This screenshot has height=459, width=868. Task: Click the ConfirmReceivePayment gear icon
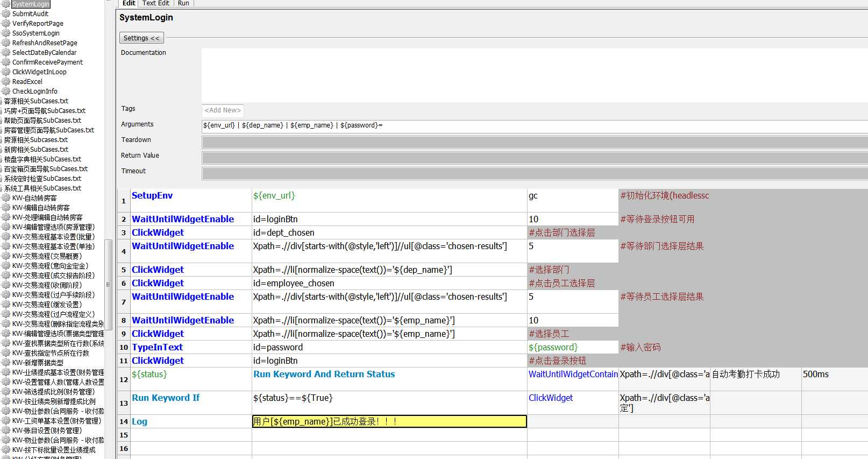pyautogui.click(x=6, y=62)
